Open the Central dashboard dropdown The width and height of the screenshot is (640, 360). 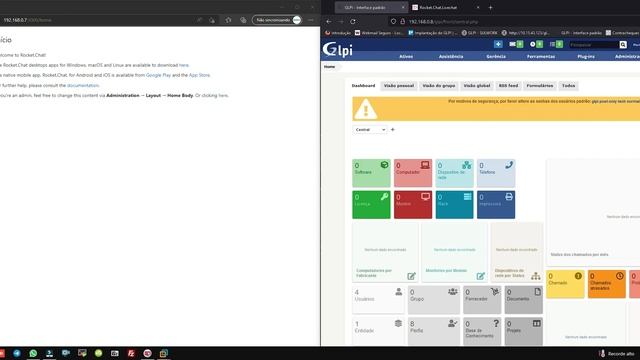(x=370, y=129)
